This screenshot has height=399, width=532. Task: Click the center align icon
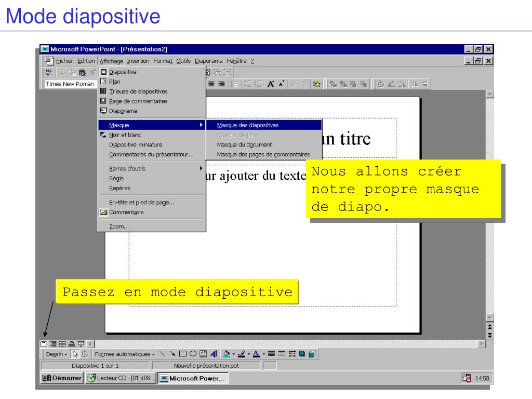click(211, 84)
